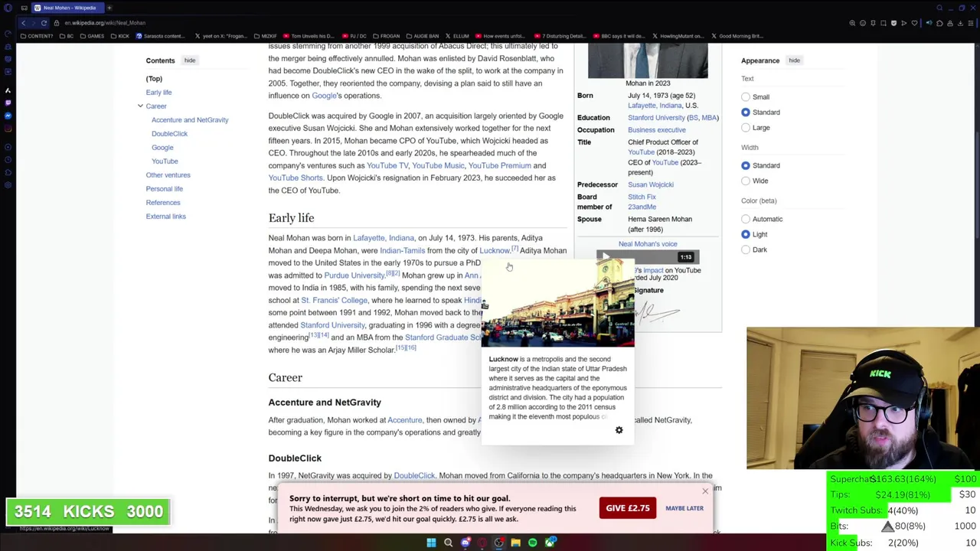Open the Susan Wojcicki predecessor link
The width and height of the screenshot is (980, 551).
[651, 184]
